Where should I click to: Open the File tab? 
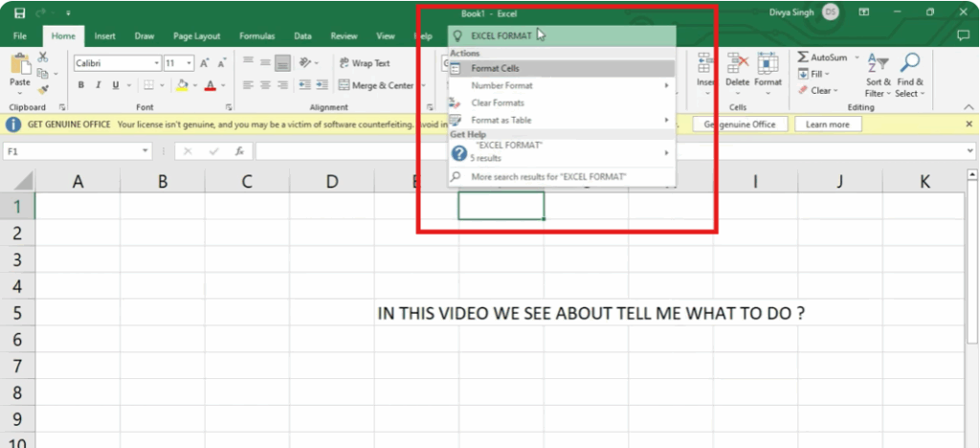(20, 36)
